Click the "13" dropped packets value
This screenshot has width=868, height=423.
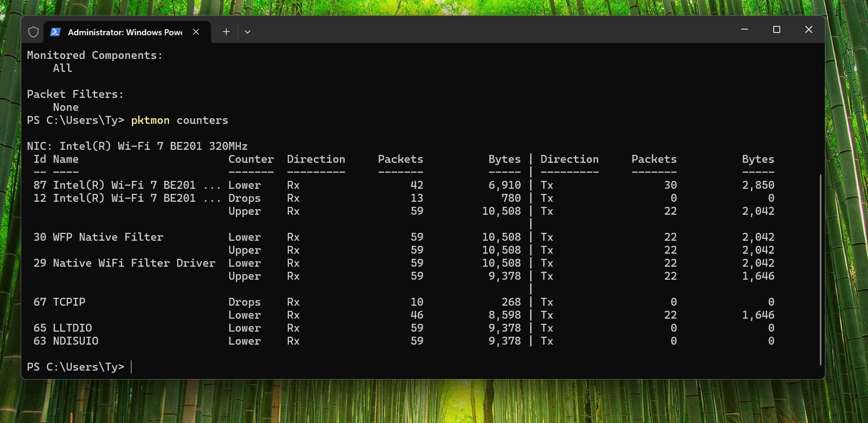click(x=417, y=198)
